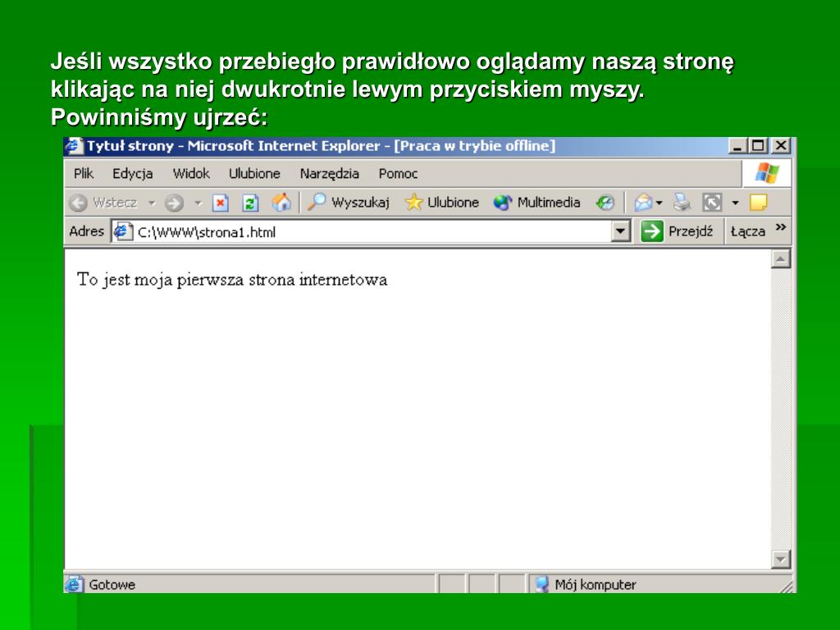The image size is (840, 630).
Task: Open the Ulubione menu
Action: (254, 174)
